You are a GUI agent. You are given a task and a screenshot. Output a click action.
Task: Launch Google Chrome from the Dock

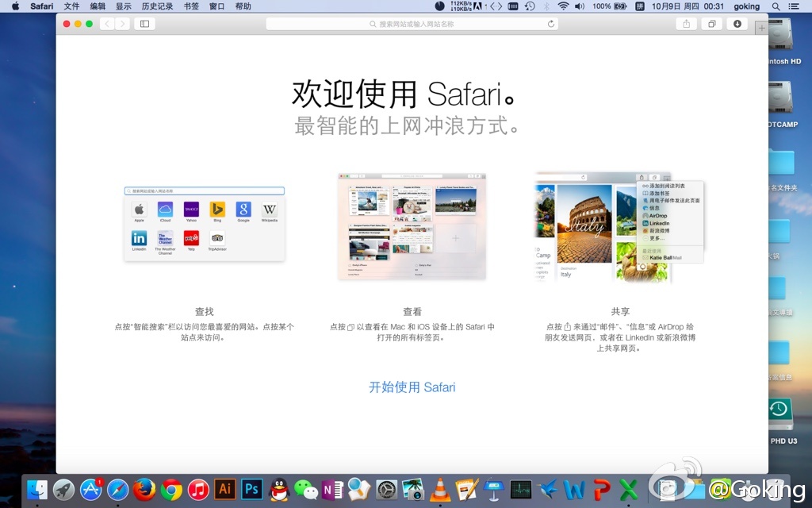pos(171,489)
